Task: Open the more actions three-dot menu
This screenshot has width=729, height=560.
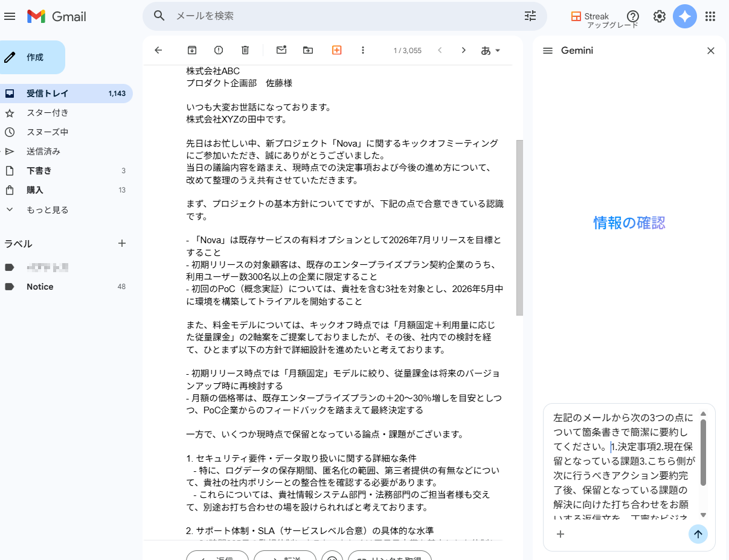Action: pos(363,50)
